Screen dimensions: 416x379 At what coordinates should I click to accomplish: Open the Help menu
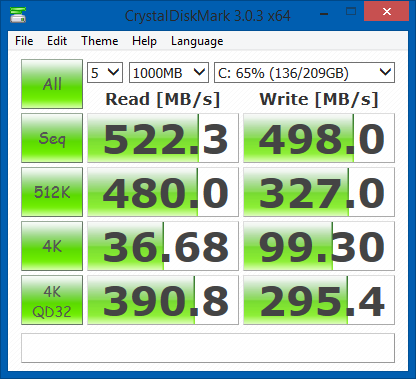click(x=144, y=41)
